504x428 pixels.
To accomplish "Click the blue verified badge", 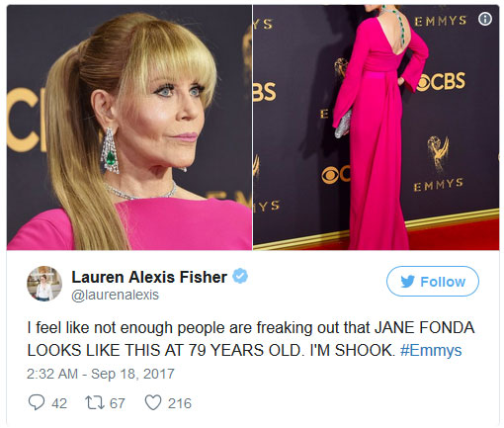I will point(240,276).
